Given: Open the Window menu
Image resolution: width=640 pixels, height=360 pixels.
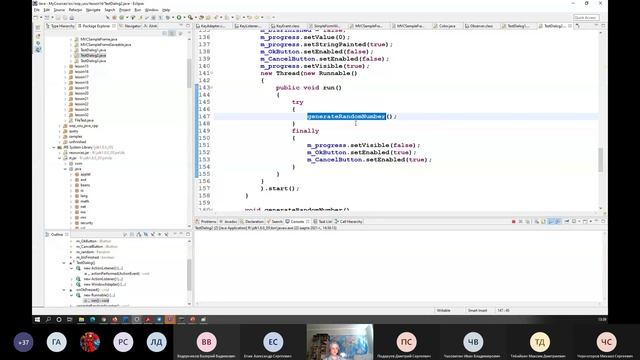Looking at the screenshot, I should coord(151,10).
